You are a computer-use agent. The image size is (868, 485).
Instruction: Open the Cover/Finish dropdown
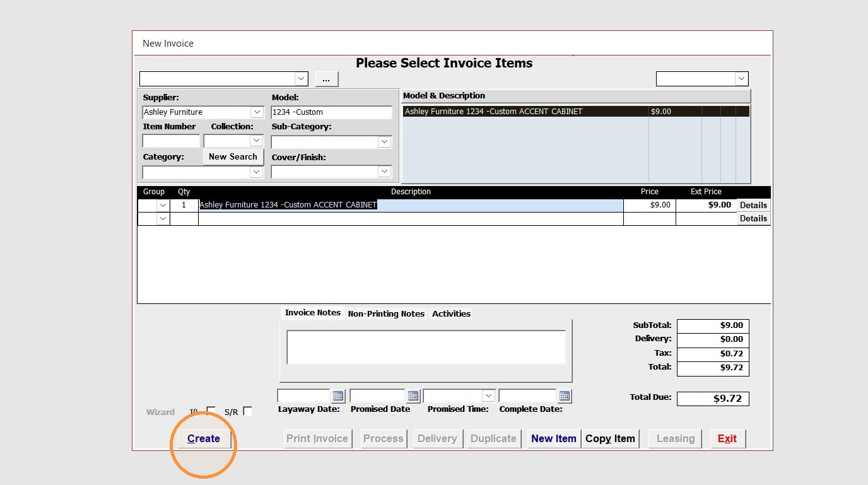(385, 172)
